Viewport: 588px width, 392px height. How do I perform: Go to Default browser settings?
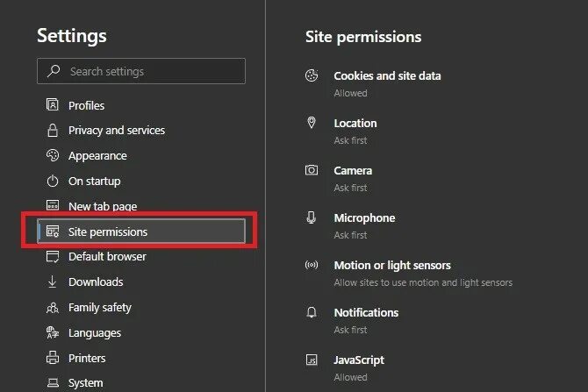(107, 257)
